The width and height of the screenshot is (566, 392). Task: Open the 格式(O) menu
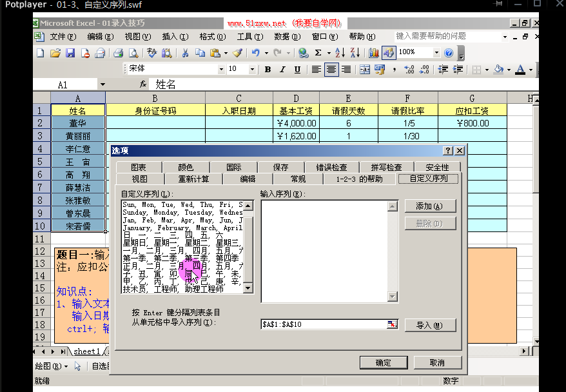(213, 37)
